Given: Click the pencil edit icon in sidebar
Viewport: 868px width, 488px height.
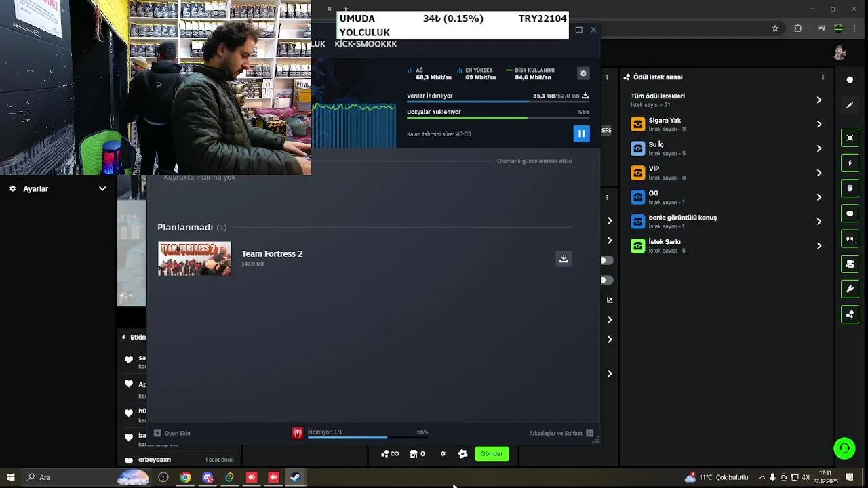Looking at the screenshot, I should [850, 105].
